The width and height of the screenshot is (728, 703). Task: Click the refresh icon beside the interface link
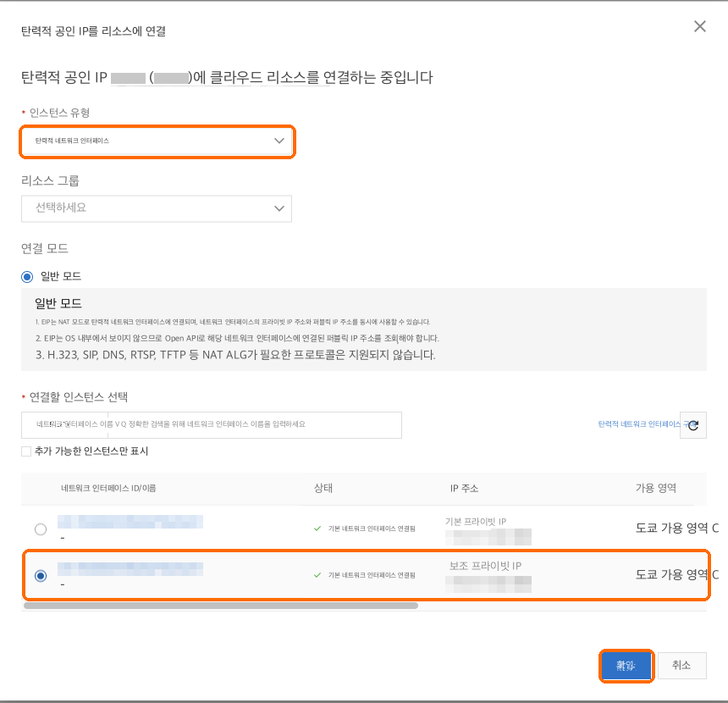(693, 425)
